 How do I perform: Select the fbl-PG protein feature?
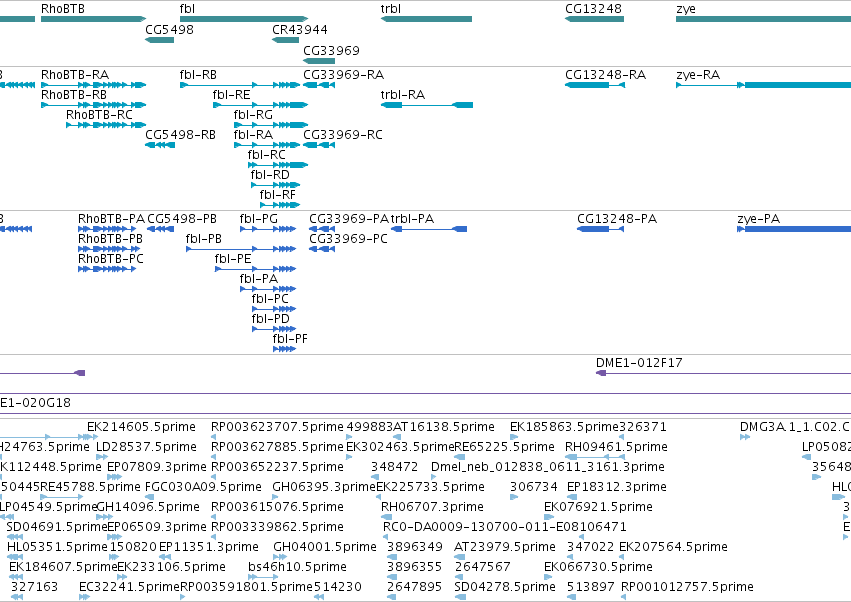pos(268,229)
